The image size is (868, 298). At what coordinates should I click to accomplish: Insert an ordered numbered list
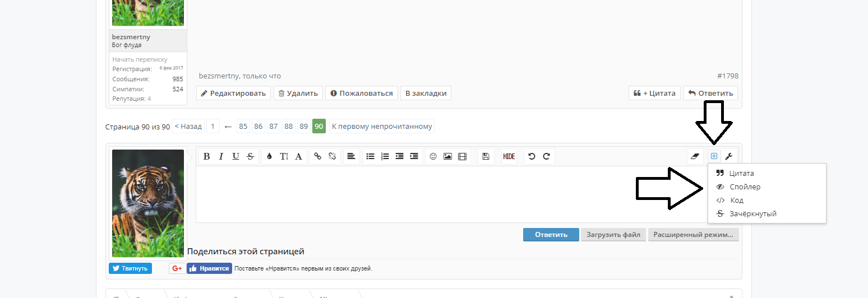tap(385, 157)
